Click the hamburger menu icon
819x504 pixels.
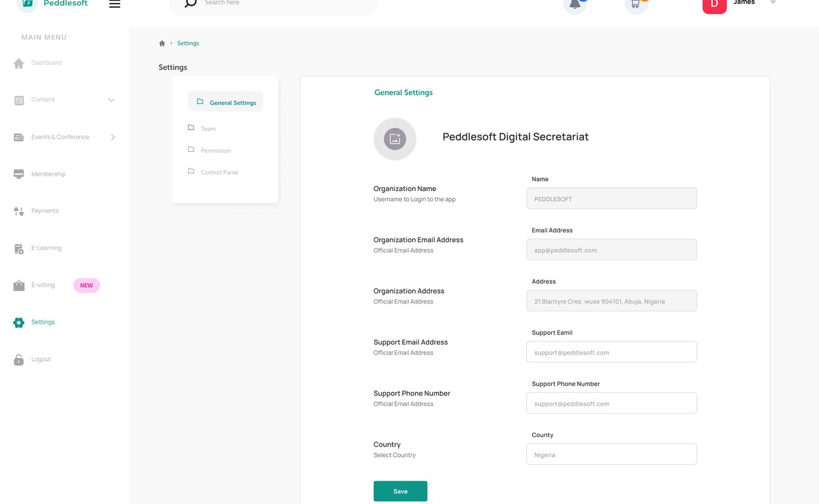pyautogui.click(x=115, y=4)
